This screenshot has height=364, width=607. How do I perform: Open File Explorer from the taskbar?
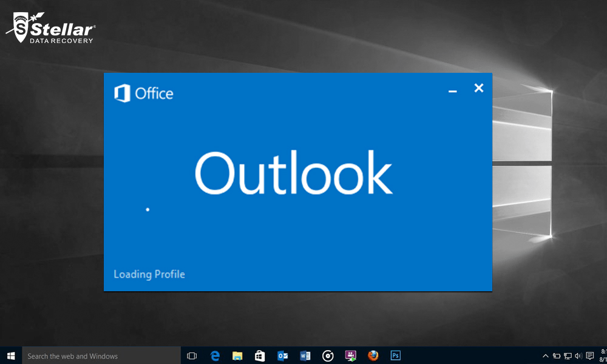(x=237, y=356)
